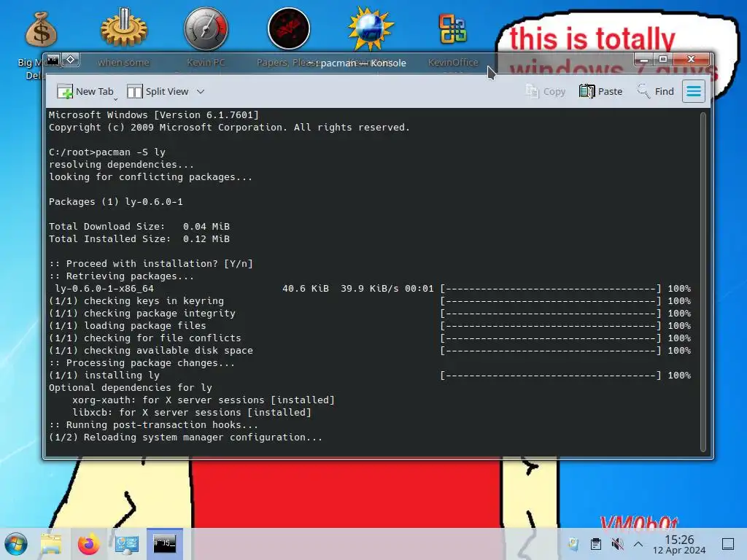Click 'Optional dependencies for ly' line

pos(131,387)
